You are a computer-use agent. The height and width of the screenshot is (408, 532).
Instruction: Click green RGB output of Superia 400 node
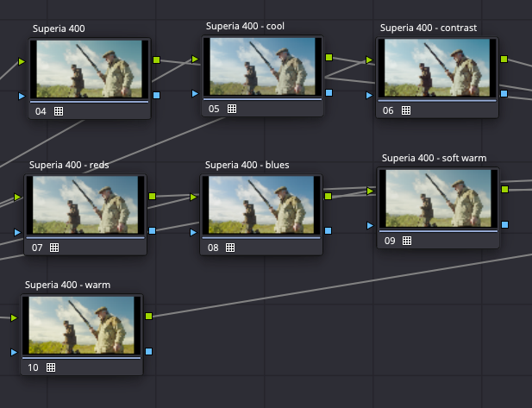pos(156,60)
